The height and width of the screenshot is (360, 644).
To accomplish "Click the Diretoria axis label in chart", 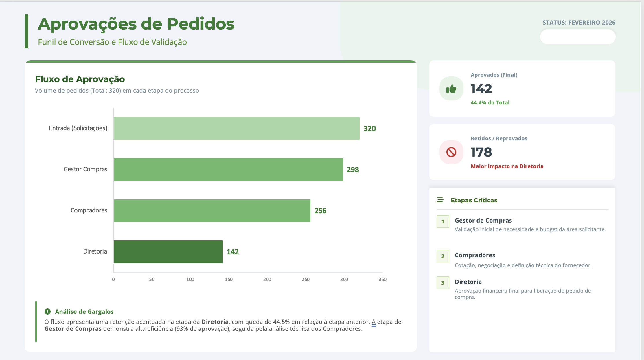I will click(x=95, y=251).
